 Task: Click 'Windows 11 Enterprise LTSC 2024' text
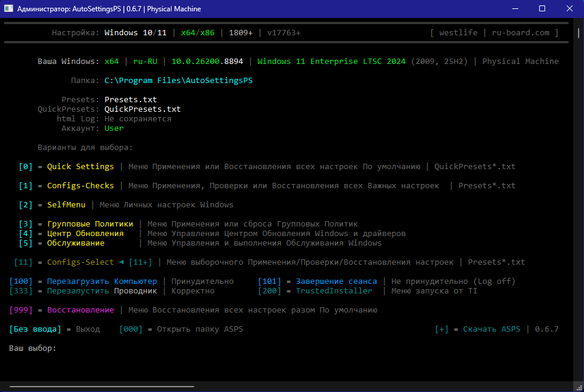coord(332,61)
